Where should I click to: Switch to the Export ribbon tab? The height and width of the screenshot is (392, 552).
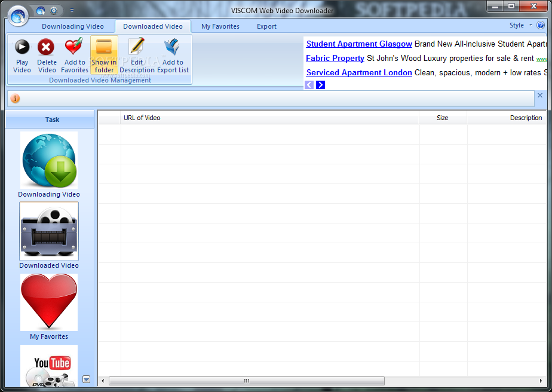click(266, 26)
